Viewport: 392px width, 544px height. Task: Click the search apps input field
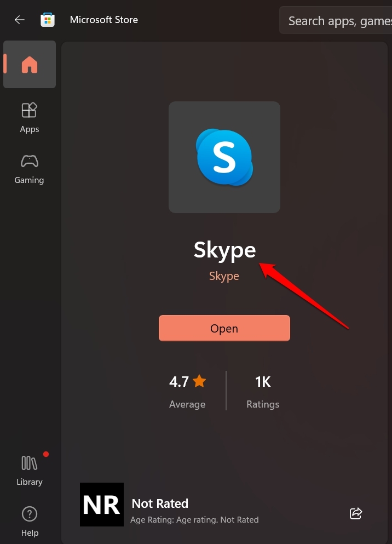click(x=339, y=20)
